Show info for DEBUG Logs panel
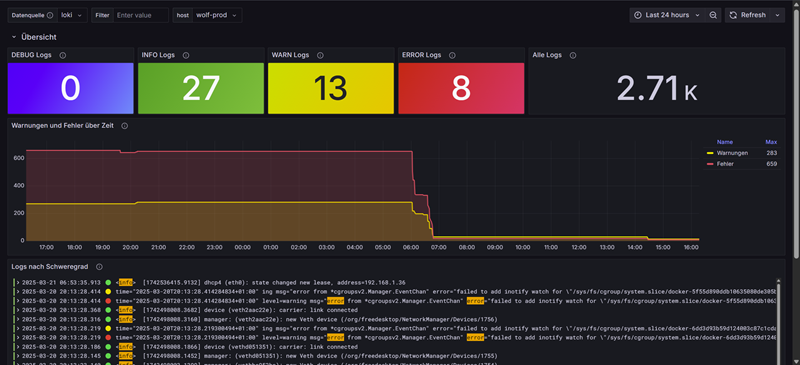This screenshot has width=800, height=365. point(62,55)
